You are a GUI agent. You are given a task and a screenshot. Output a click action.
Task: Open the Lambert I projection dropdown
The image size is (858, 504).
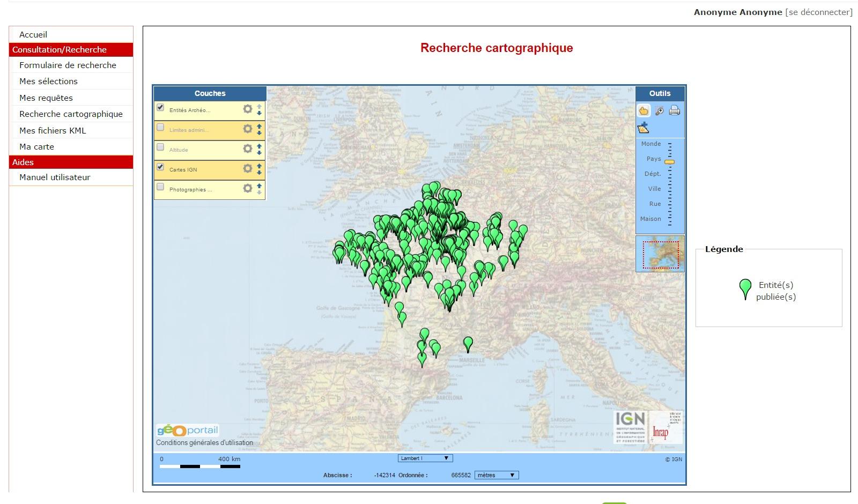pyautogui.click(x=425, y=458)
